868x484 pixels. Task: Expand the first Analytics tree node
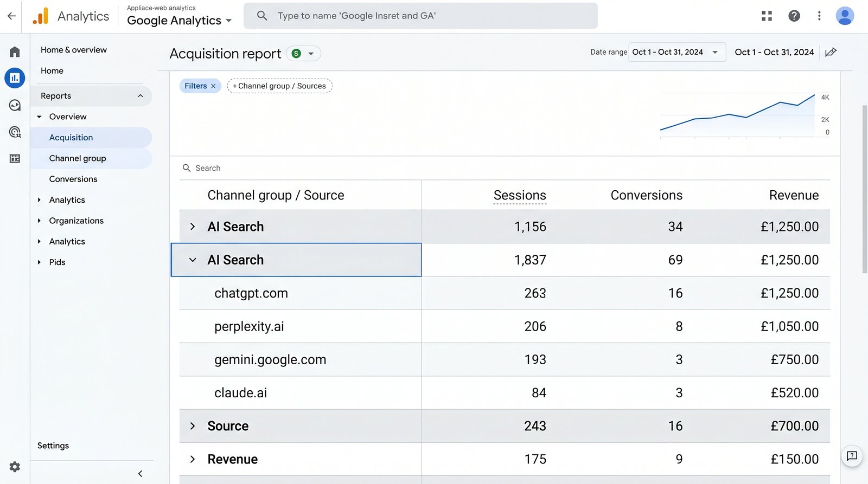39,200
